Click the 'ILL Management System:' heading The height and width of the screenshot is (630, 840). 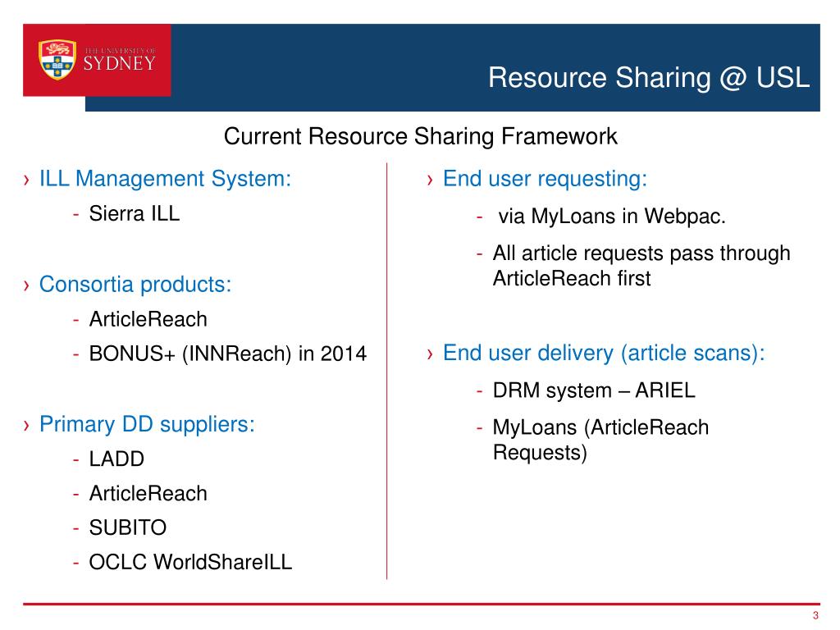click(x=165, y=178)
